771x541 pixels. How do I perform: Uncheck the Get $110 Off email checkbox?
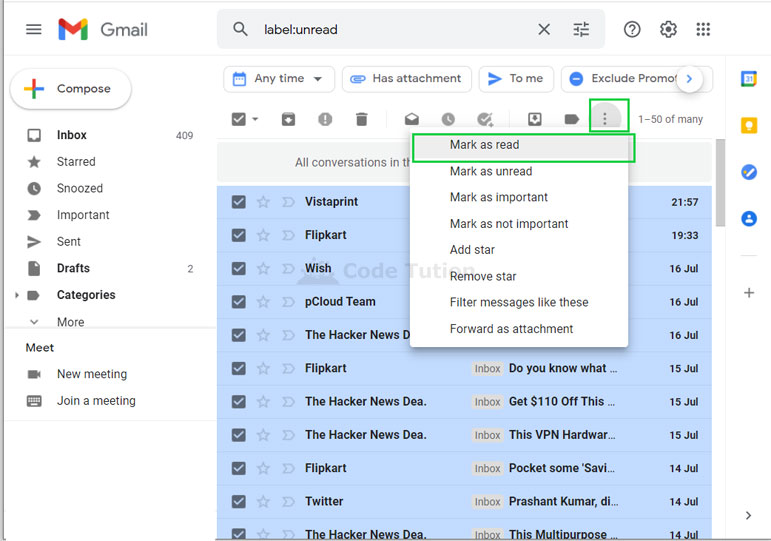238,402
